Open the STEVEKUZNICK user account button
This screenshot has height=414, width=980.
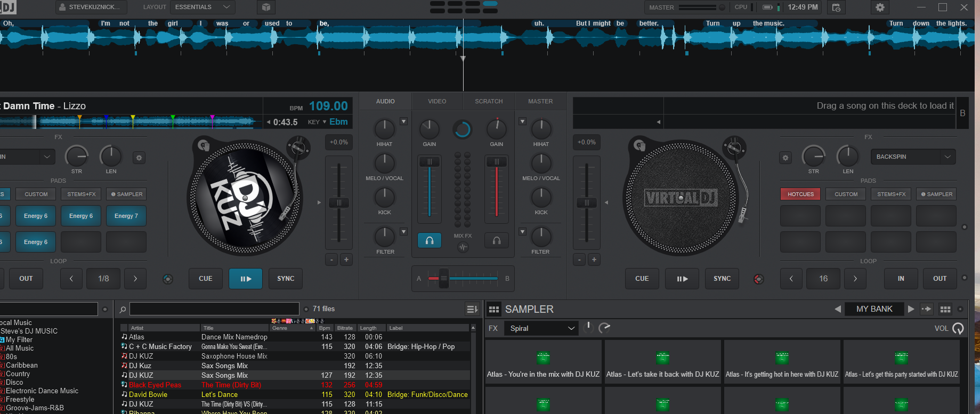[92, 7]
